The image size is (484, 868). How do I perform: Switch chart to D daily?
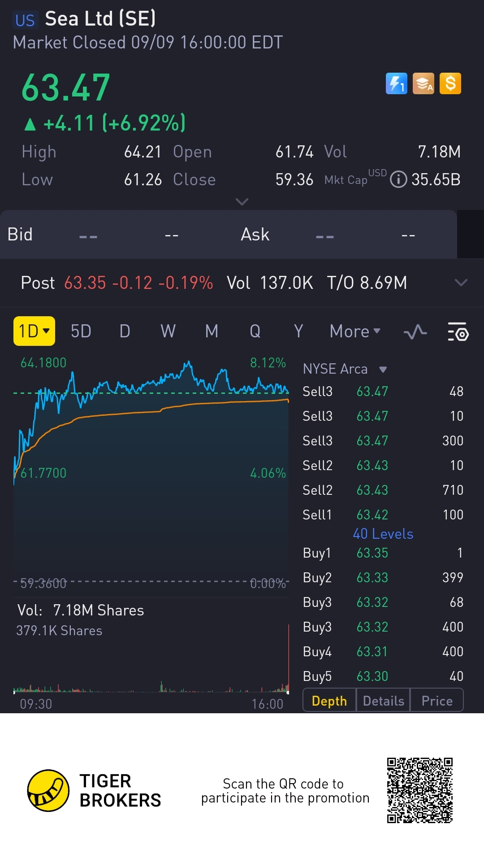pyautogui.click(x=125, y=331)
